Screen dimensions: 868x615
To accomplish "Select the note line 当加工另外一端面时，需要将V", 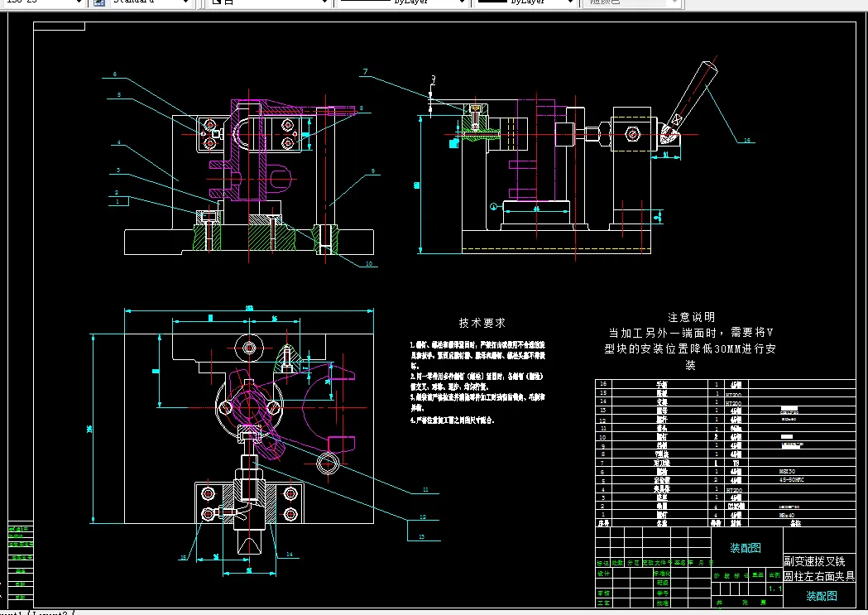I will [690, 333].
